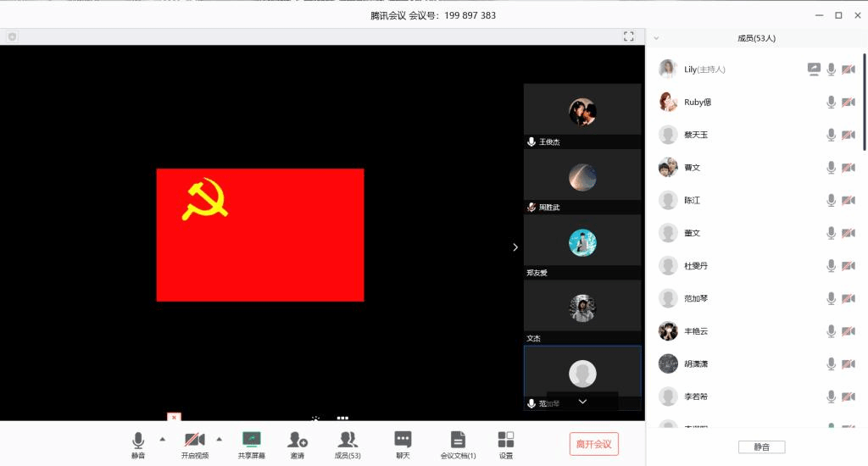
Task: Click shared red flag image
Action: [x=260, y=235]
